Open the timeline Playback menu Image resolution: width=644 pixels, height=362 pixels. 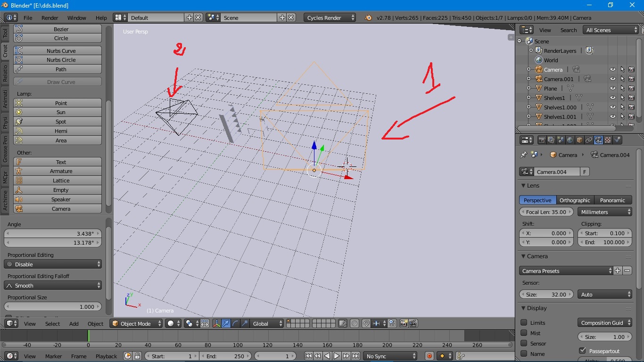tap(106, 356)
